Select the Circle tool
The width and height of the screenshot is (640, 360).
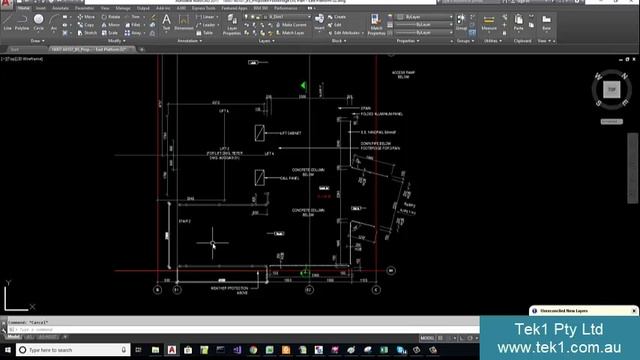pyautogui.click(x=38, y=22)
